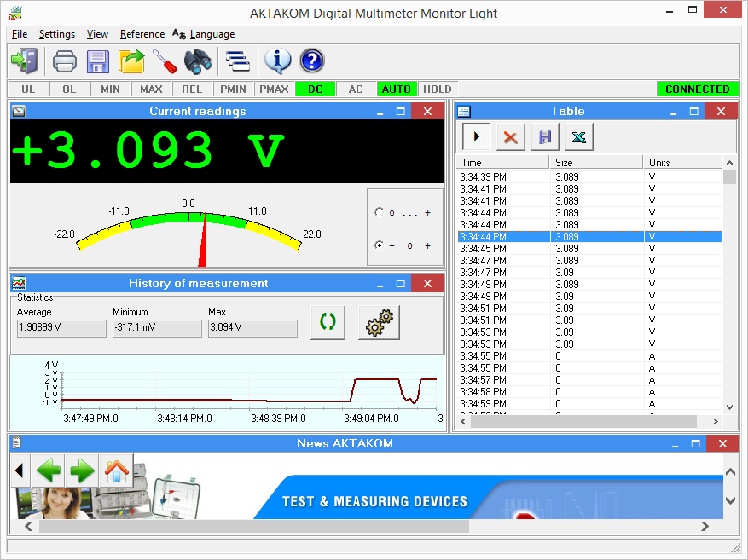Screen dimensions: 748x560
Task: Click the Table horizontal scroll right arrow
Action: tap(715, 421)
